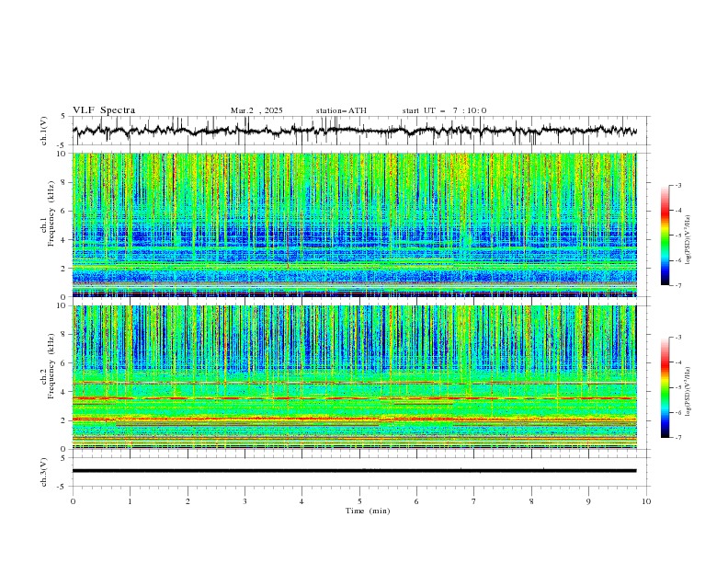Click the ch.1(V) axis label
This screenshot has width=728, height=563.
[44, 131]
